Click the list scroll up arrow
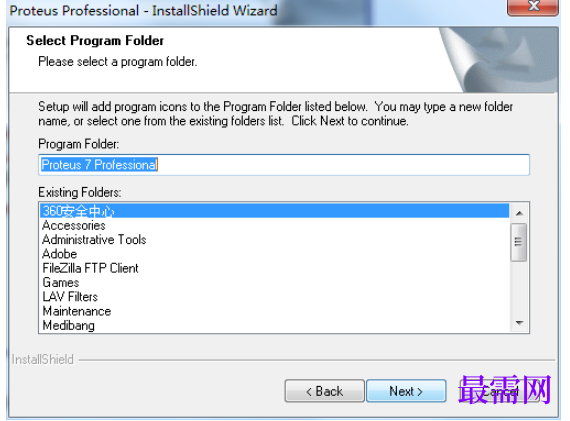 519,213
